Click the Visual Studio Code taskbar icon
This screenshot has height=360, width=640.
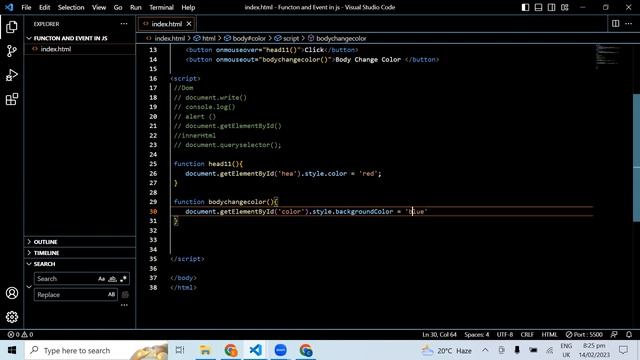(x=256, y=350)
